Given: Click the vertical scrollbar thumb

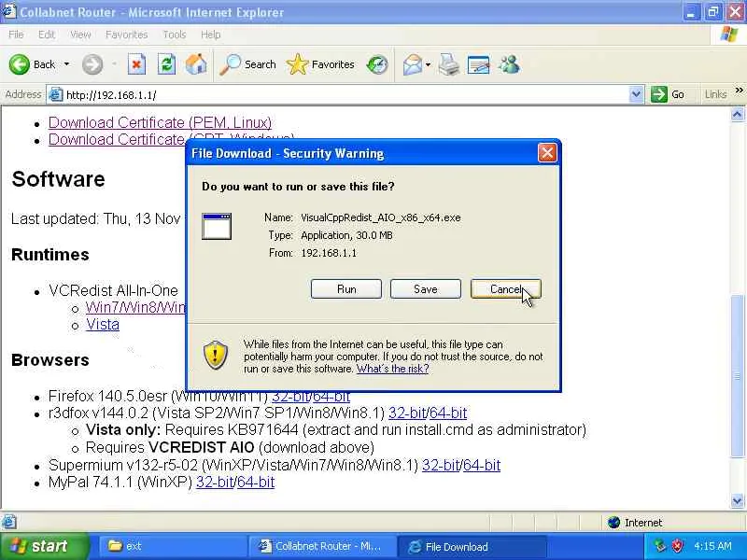Looking at the screenshot, I should tap(737, 376).
